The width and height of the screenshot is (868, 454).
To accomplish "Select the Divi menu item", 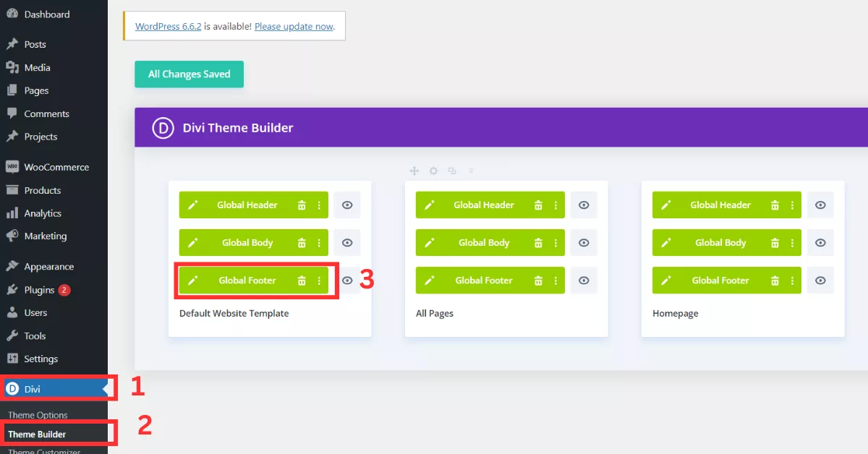I will tap(54, 389).
